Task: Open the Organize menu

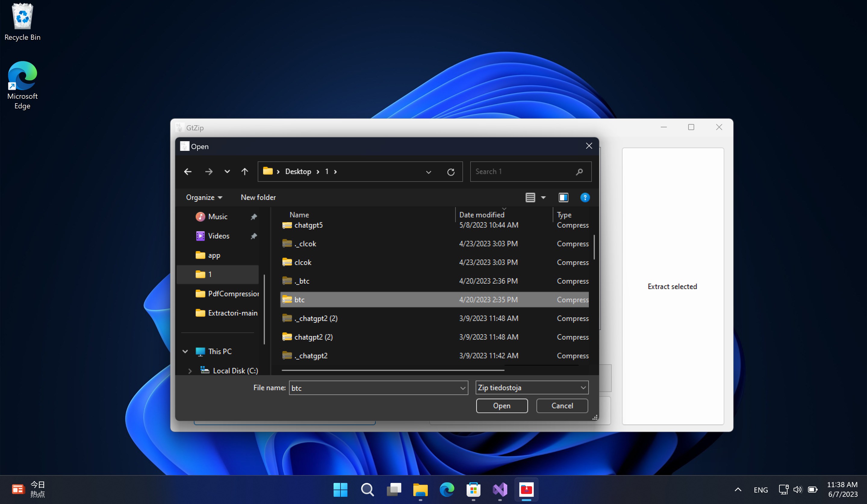Action: click(204, 198)
